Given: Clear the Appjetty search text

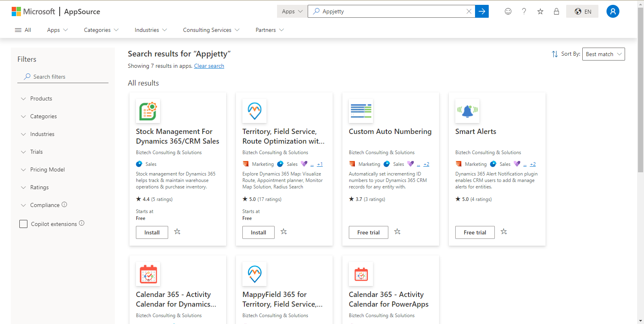Looking at the screenshot, I should pos(469,11).
